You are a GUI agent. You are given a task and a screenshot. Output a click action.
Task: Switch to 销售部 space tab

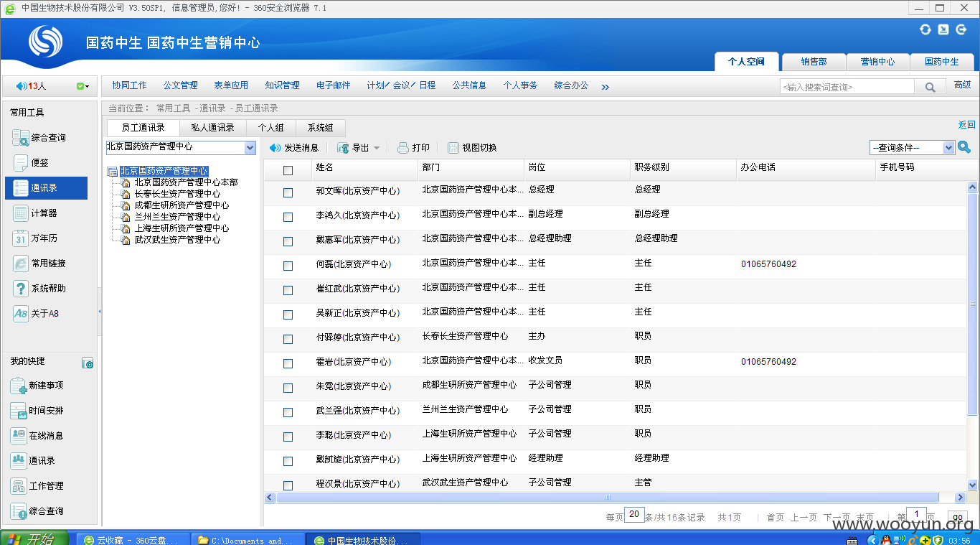click(814, 62)
